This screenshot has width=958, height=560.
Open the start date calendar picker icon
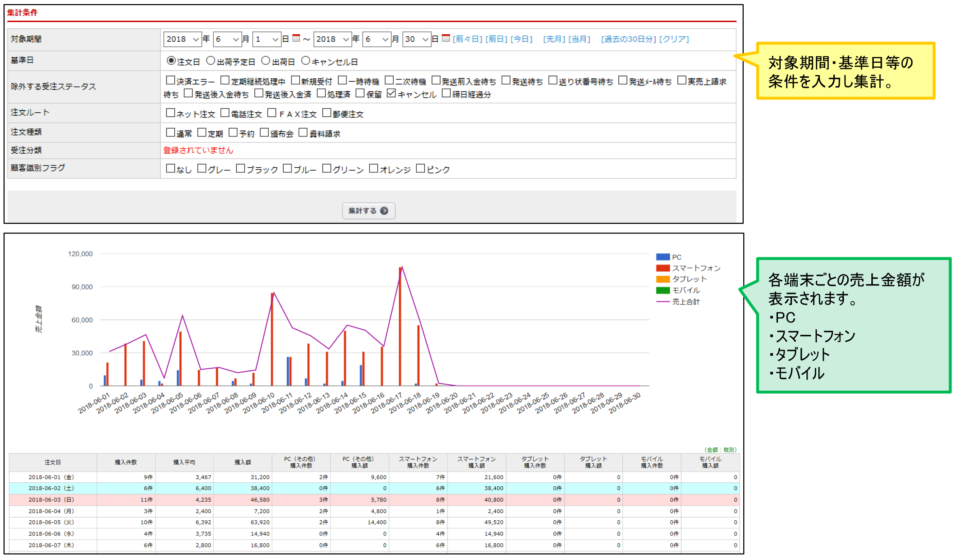tap(296, 38)
